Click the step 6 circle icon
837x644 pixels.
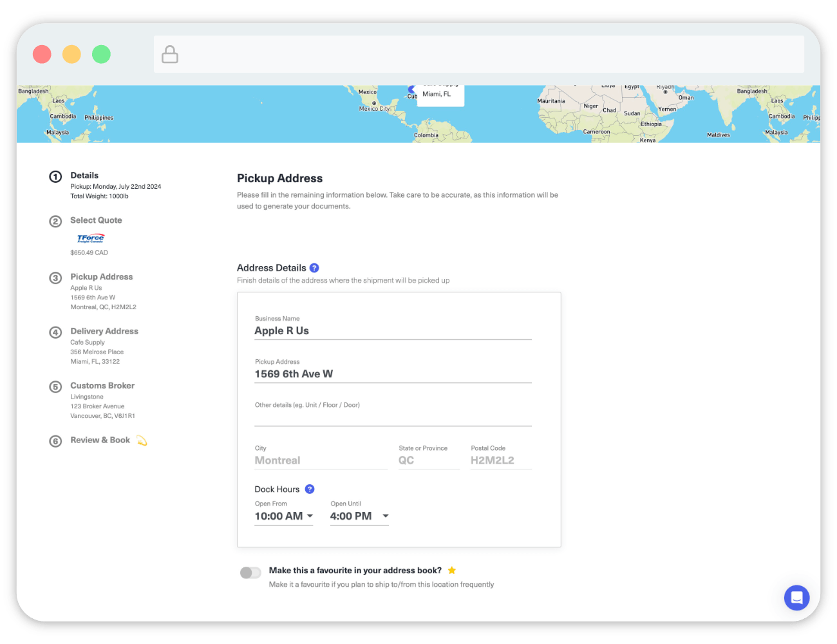click(56, 441)
